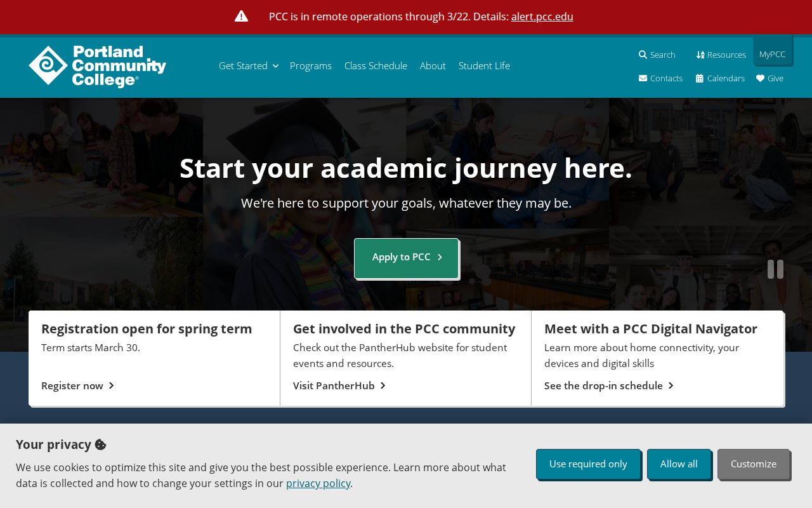
Task: Pause the hero image slideshow
Action: coord(775,269)
